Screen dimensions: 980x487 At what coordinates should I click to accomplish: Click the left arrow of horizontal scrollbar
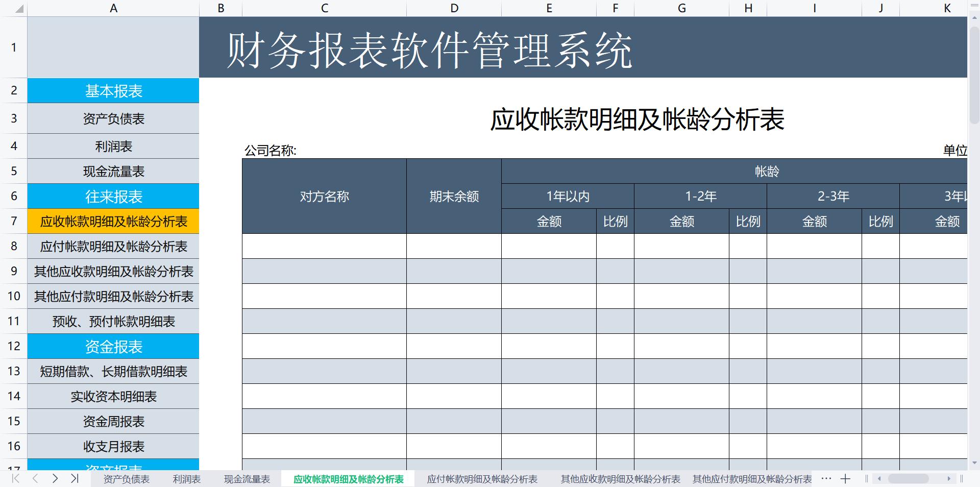pyautogui.click(x=879, y=479)
